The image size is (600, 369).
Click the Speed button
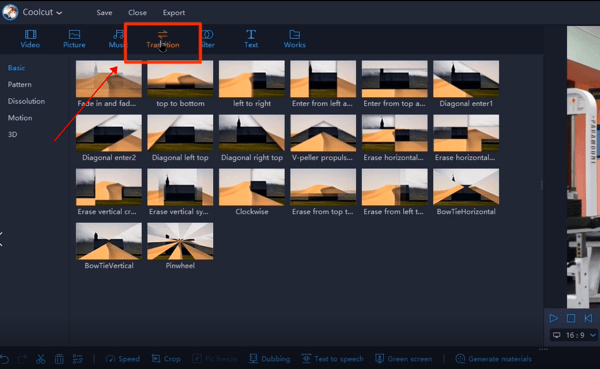coord(123,359)
